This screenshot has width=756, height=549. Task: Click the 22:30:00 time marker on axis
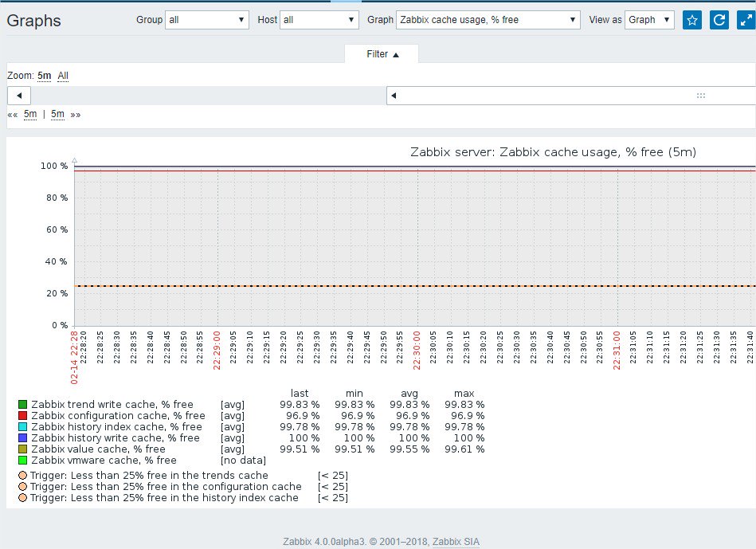pos(417,351)
